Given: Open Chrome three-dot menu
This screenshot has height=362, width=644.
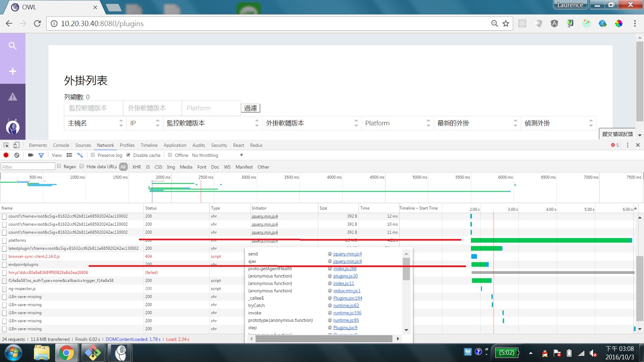Looking at the screenshot, I should point(635,23).
